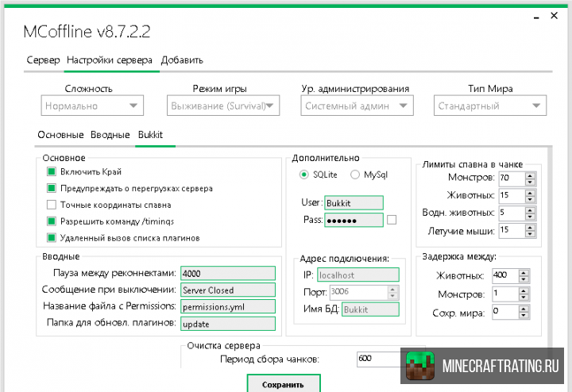Click the Период сбора чанков field

click(x=379, y=359)
